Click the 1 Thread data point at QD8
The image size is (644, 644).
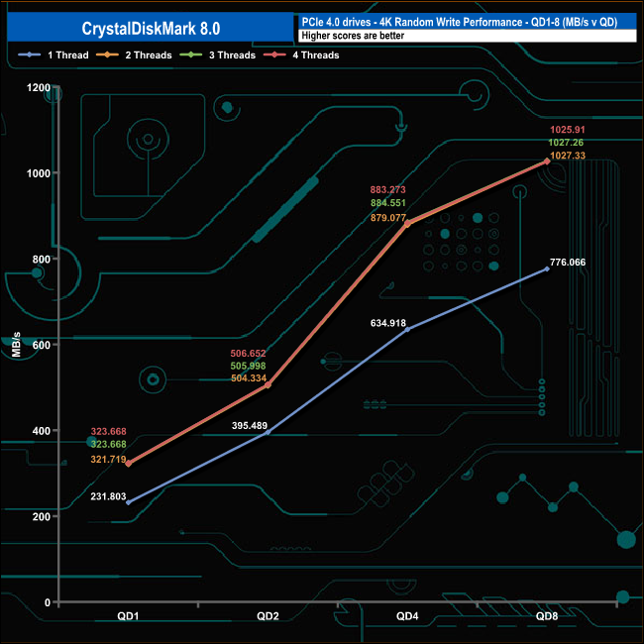tap(547, 269)
